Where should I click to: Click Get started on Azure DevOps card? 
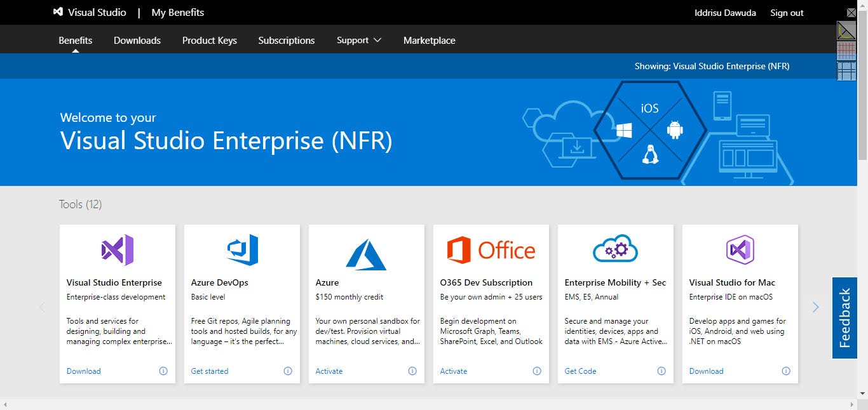210,371
